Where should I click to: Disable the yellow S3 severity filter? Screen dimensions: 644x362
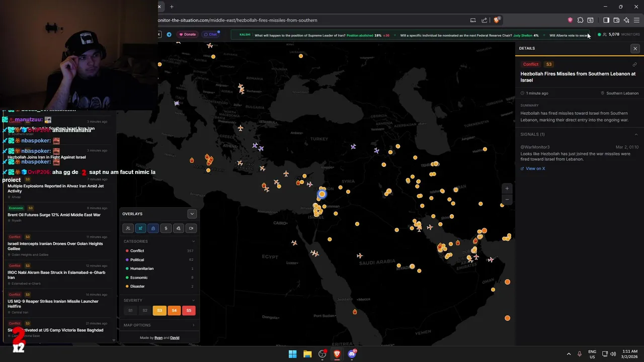tap(159, 311)
